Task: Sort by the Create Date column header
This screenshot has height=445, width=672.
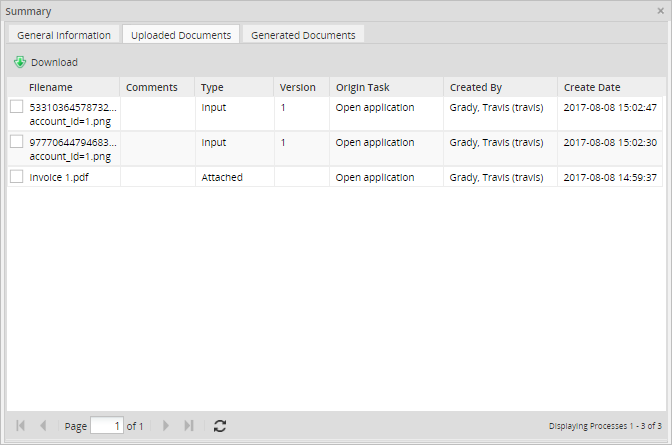Action: tap(592, 87)
